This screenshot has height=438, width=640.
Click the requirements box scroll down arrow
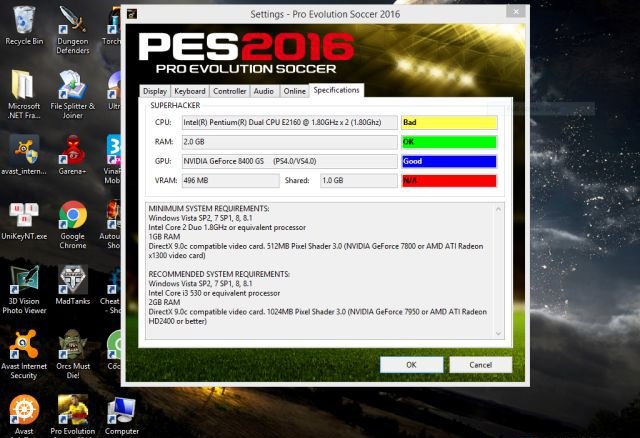click(x=498, y=334)
